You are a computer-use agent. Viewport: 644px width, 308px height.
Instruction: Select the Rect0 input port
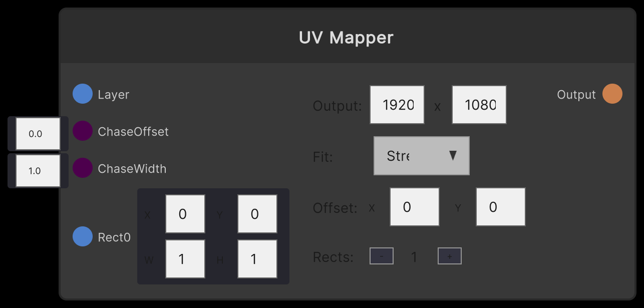[x=83, y=237]
